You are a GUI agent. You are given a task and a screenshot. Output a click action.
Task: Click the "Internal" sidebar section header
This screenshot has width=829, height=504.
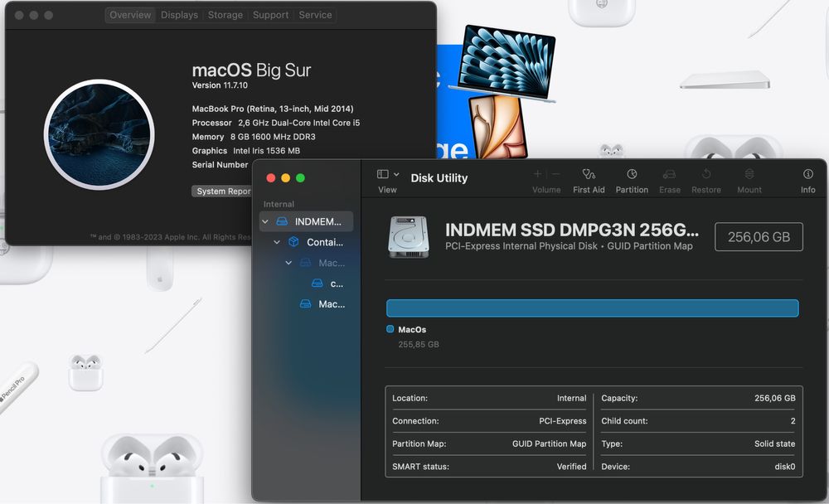[x=279, y=204]
